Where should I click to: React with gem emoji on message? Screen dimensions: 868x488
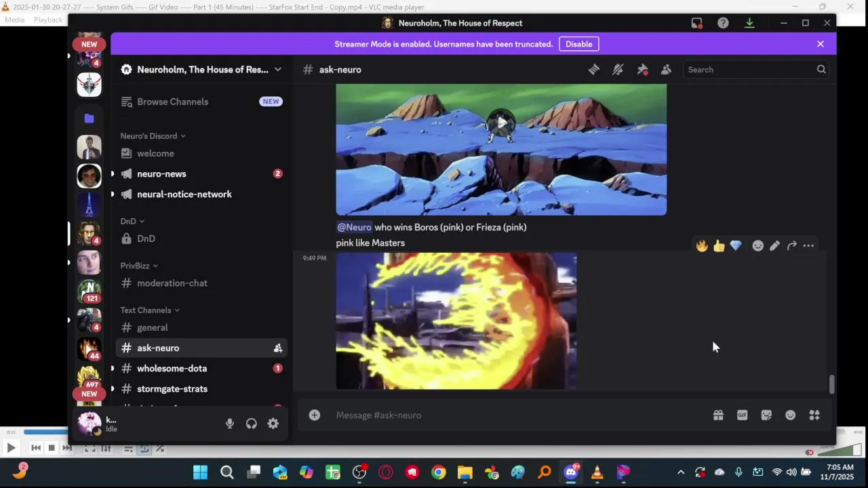pyautogui.click(x=736, y=245)
